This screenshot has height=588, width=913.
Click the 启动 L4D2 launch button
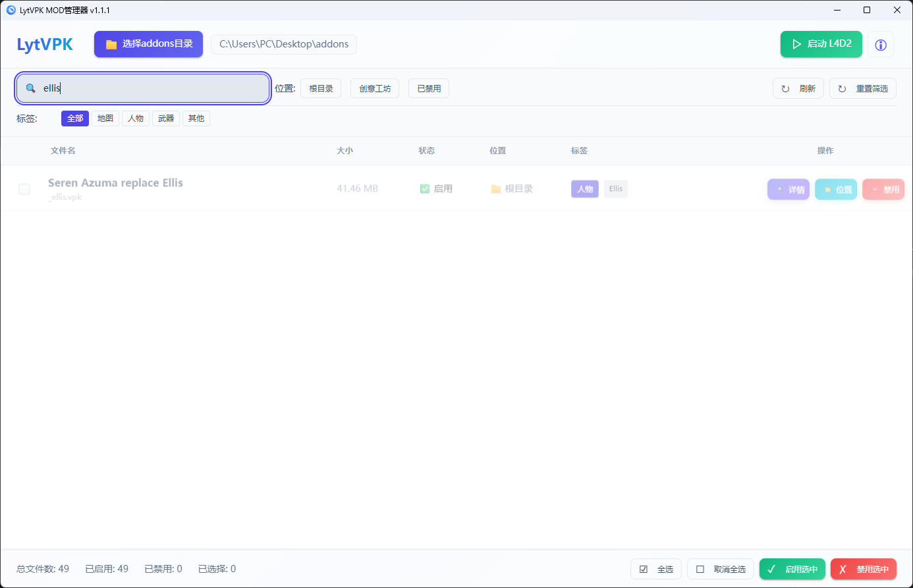(821, 44)
